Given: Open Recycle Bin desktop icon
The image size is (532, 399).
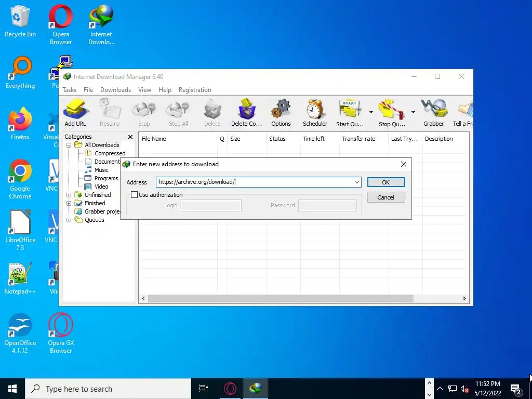Looking at the screenshot, I should 20,21.
